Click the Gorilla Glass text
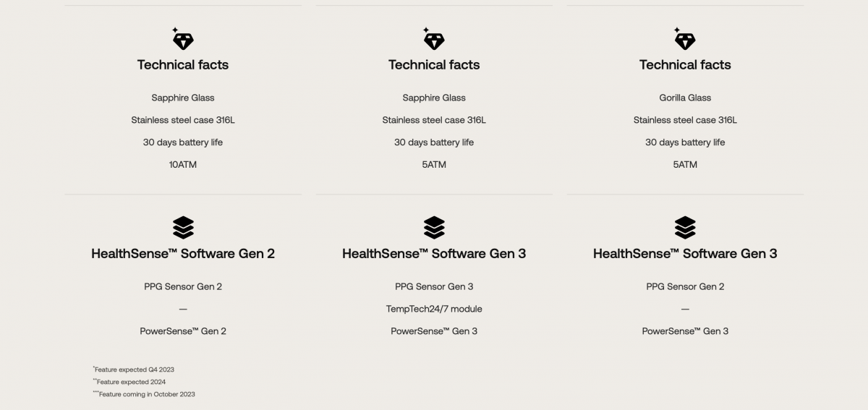Viewport: 868px width, 410px height. [x=685, y=98]
